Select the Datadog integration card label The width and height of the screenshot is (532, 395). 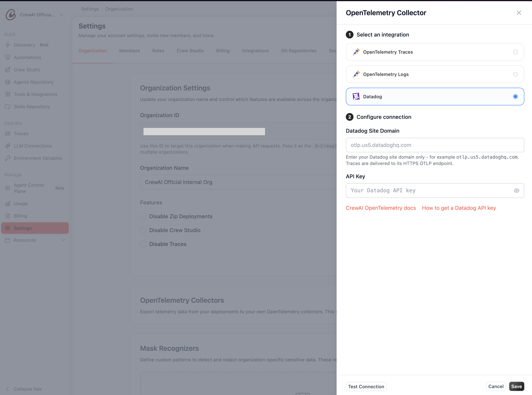coord(372,96)
